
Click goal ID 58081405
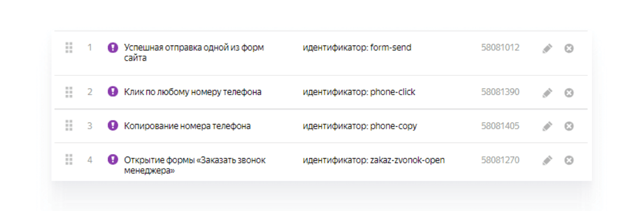[500, 126]
